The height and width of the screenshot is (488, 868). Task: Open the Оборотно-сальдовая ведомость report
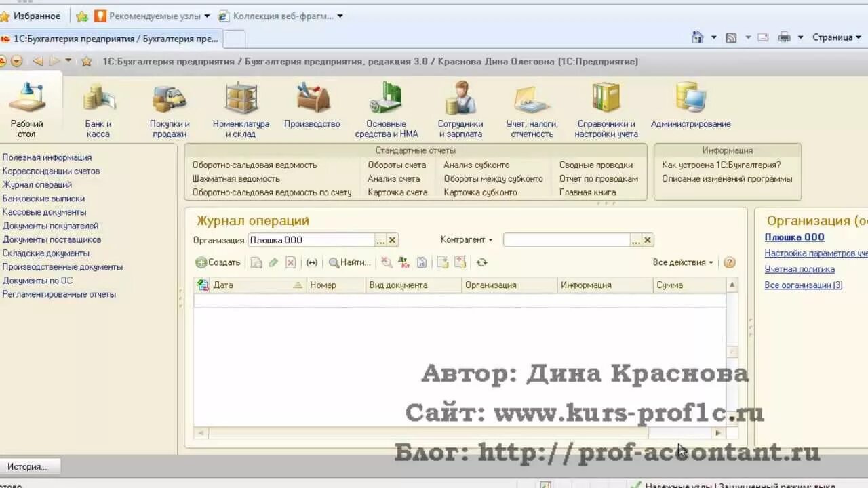(x=254, y=165)
